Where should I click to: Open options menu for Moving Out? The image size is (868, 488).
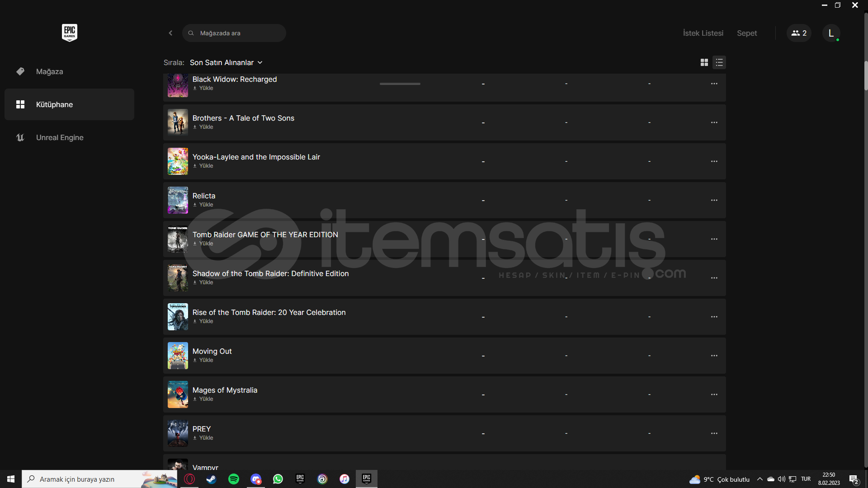[714, 356]
